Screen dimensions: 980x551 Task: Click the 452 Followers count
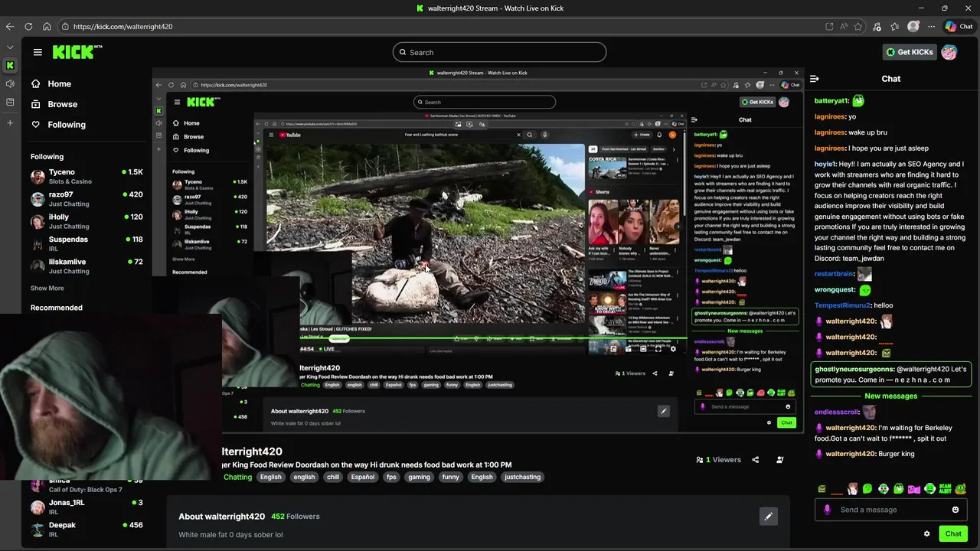[x=296, y=517]
